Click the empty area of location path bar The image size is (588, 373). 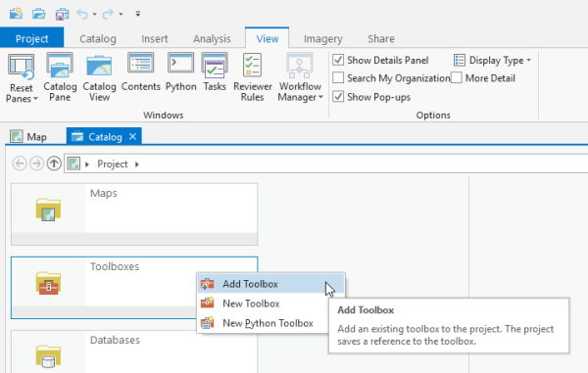(364, 164)
